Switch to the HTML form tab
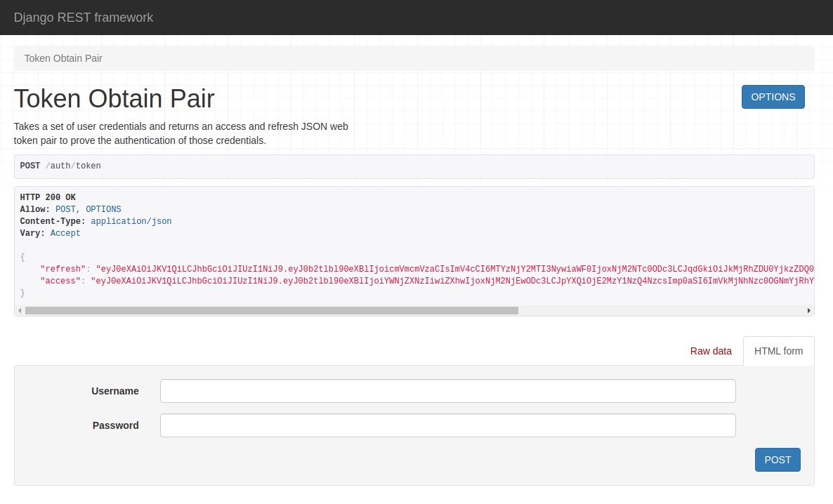Image resolution: width=833 pixels, height=504 pixels. coord(778,351)
